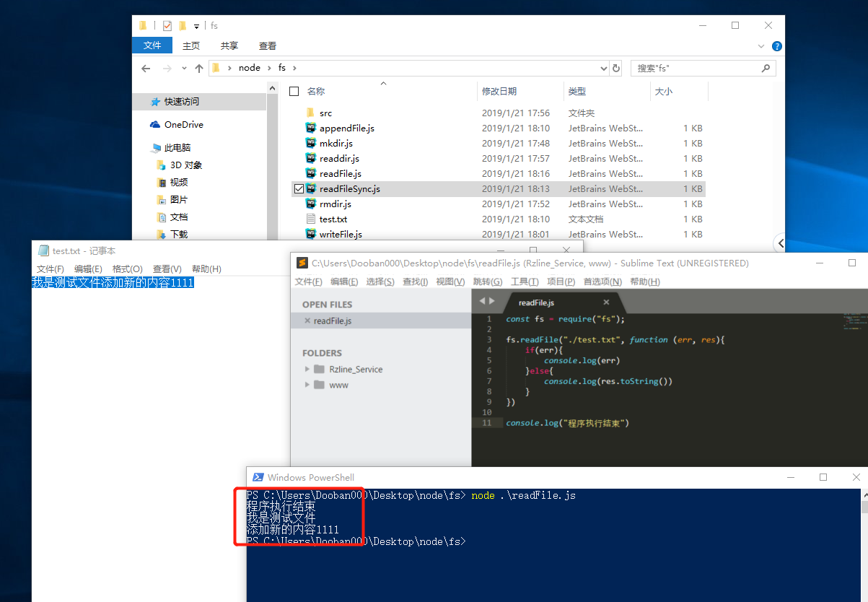
Task: Click the previous-tab arrow in Sublime Text
Action: (x=483, y=301)
